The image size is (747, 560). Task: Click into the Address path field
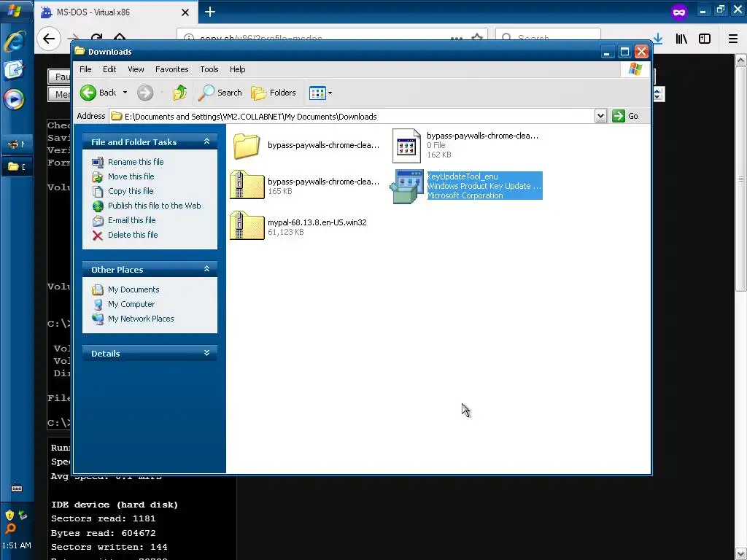(x=352, y=116)
